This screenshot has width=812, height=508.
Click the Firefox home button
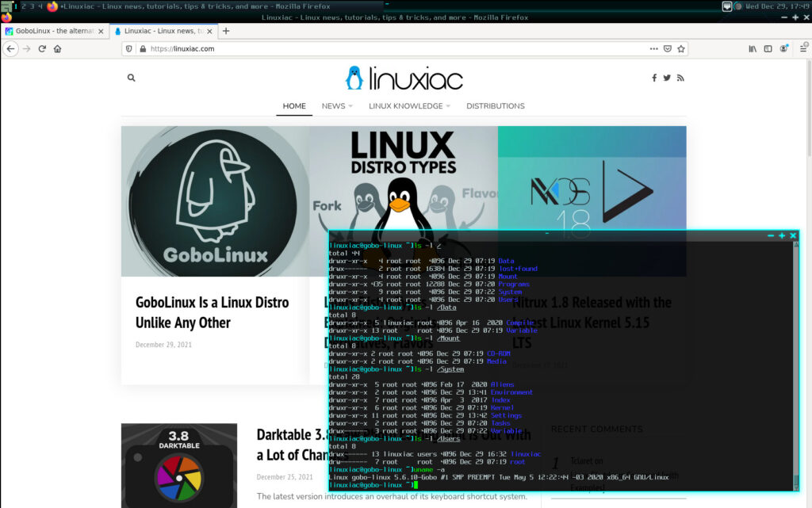[57, 48]
